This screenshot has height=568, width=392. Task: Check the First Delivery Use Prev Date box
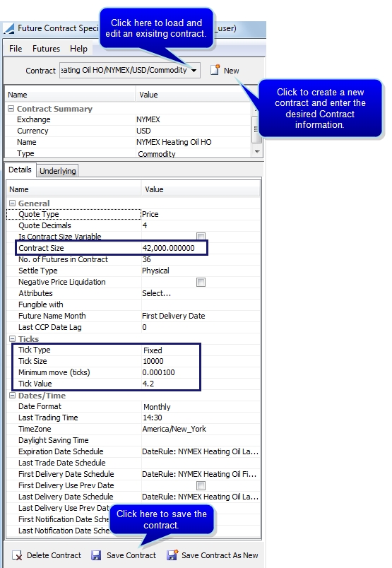click(x=201, y=485)
